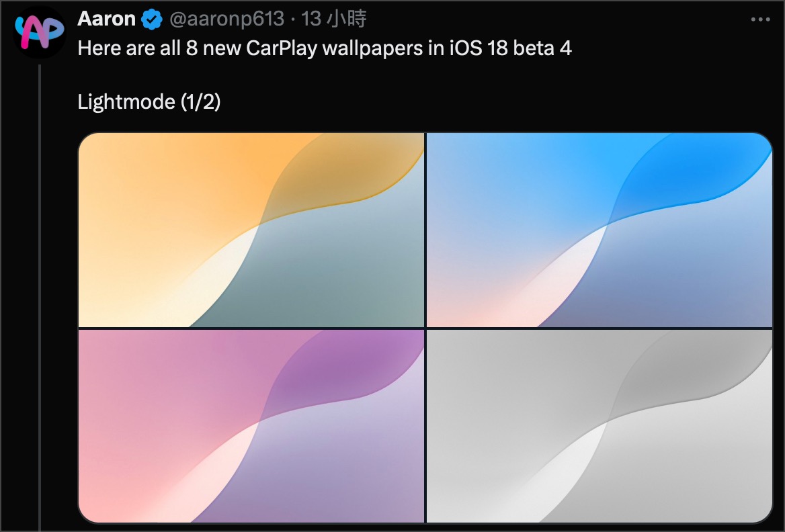Select the blue wallpaper thumbnail

(x=598, y=228)
